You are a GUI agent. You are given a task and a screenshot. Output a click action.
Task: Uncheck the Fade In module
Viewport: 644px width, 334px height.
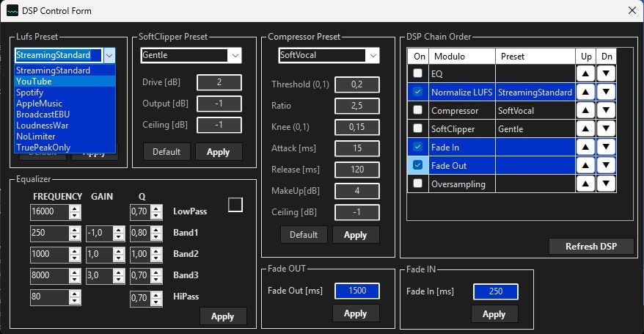coord(417,146)
